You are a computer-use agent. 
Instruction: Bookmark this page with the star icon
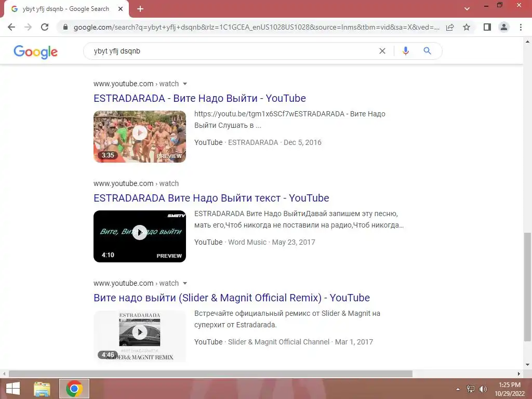pos(467,27)
